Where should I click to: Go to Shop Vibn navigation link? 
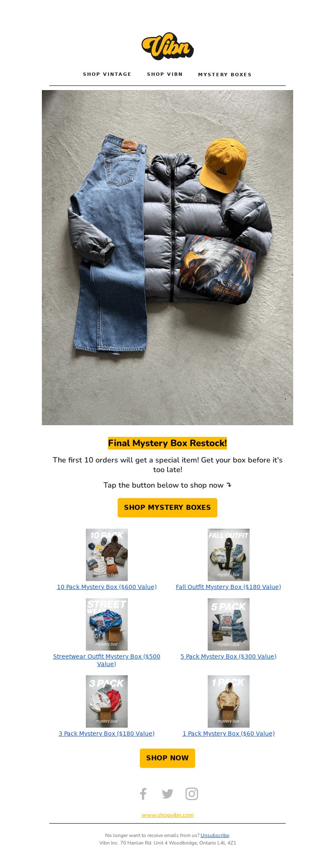(165, 74)
